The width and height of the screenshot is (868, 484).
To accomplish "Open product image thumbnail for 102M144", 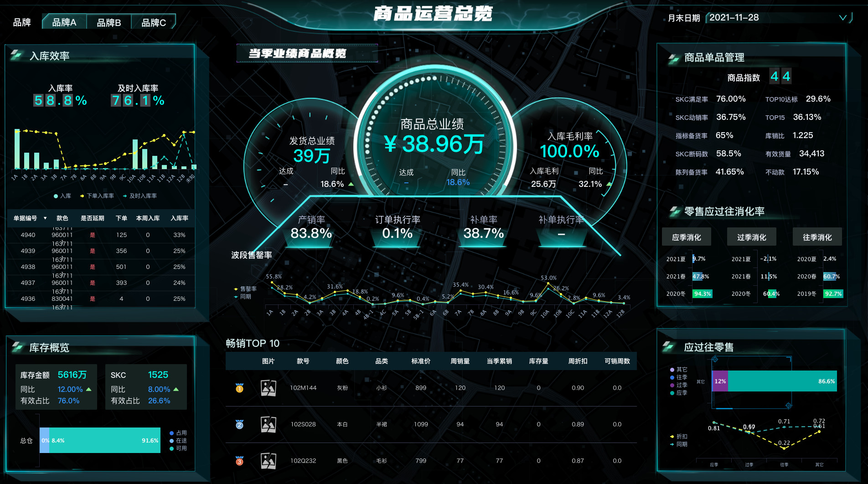I will tap(268, 388).
